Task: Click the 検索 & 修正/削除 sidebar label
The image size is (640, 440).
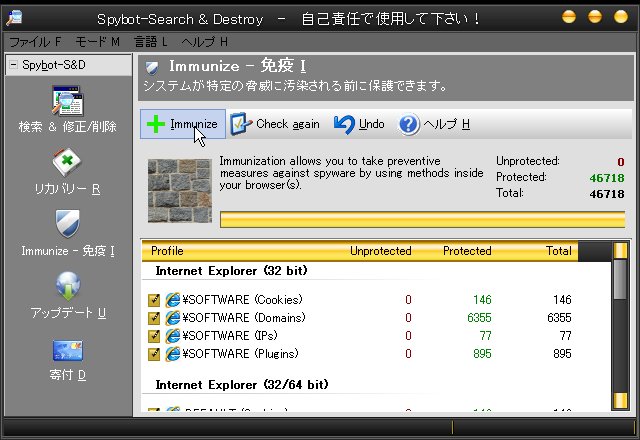Action: 67,127
